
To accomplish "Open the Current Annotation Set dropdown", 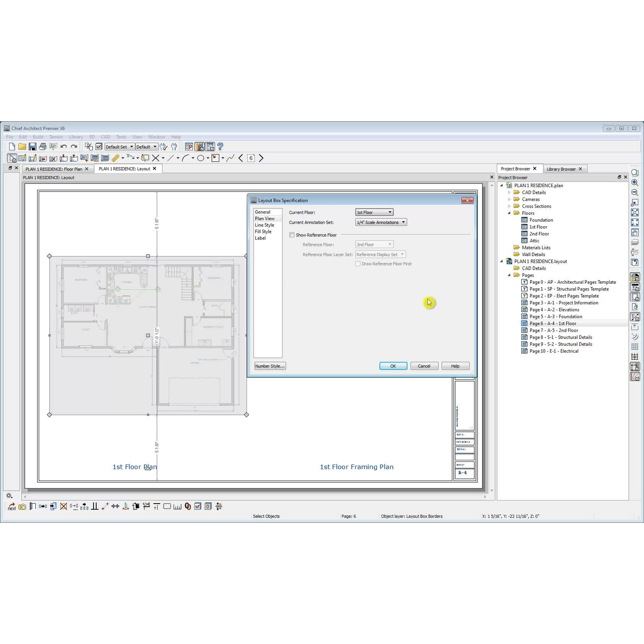I will (381, 222).
